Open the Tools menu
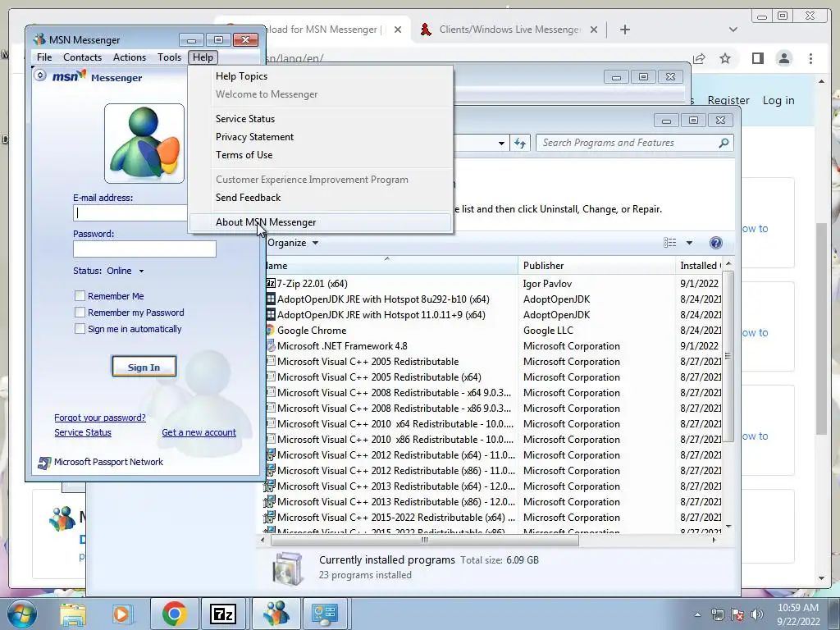This screenshot has width=840, height=630. pyautogui.click(x=169, y=57)
